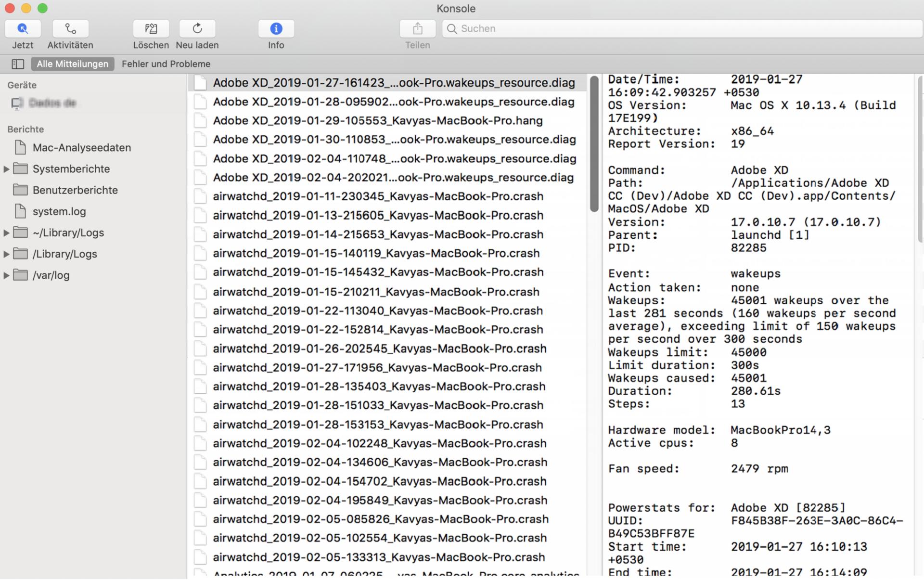Expand ~/Library/Logs in the sidebar
The height and width of the screenshot is (580, 924).
pyautogui.click(x=6, y=232)
